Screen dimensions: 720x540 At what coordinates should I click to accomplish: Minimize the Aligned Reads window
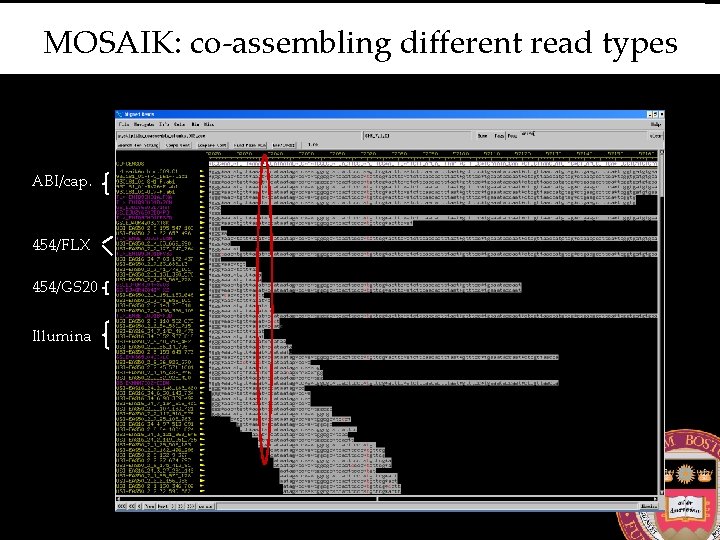tap(650, 114)
